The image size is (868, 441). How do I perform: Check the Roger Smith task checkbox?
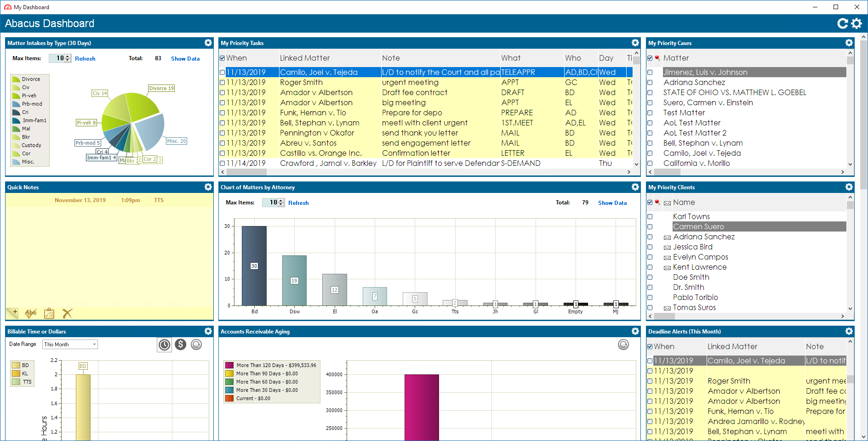[223, 83]
